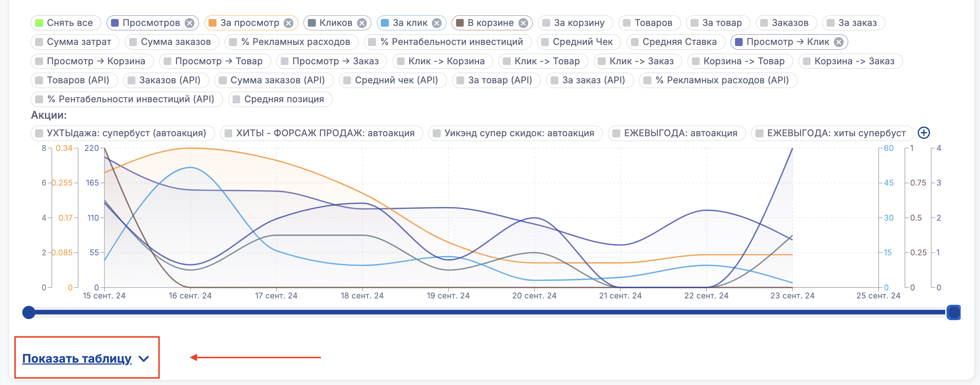
Task: Click the green Снять все swatch icon
Action: tap(39, 23)
